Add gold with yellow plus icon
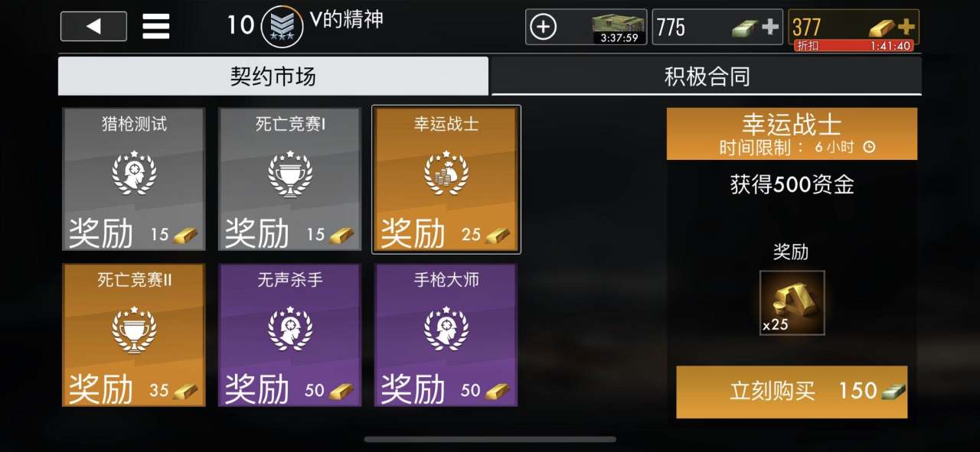 [905, 26]
